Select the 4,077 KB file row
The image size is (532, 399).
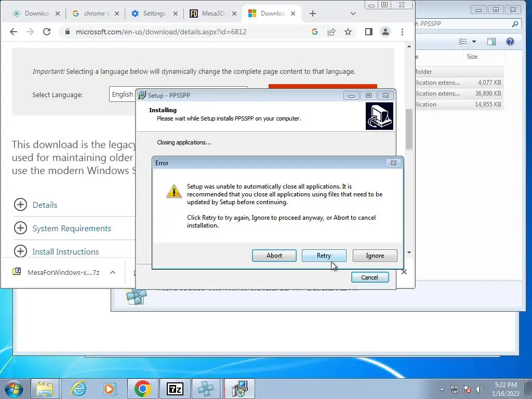(459, 83)
